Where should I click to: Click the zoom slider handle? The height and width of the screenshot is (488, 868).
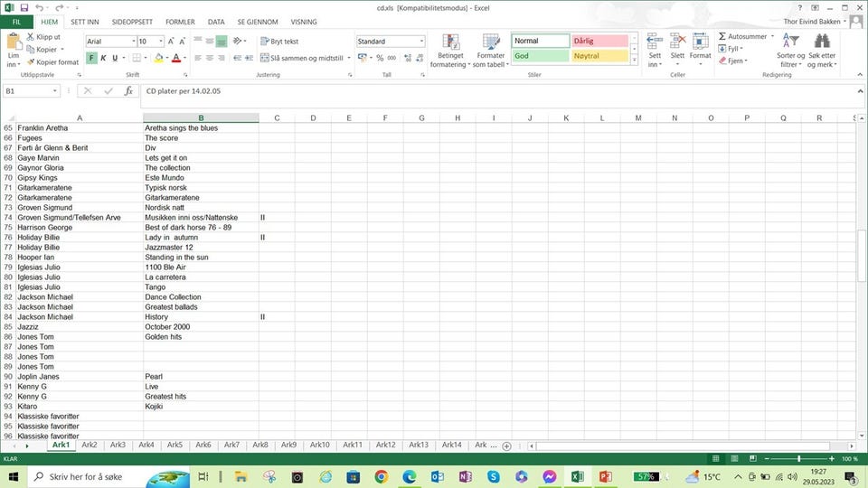[798, 459]
